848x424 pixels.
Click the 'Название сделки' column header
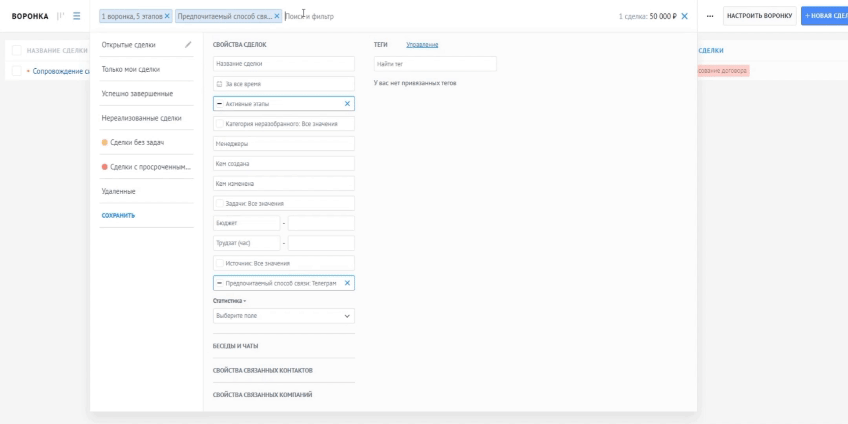point(57,50)
